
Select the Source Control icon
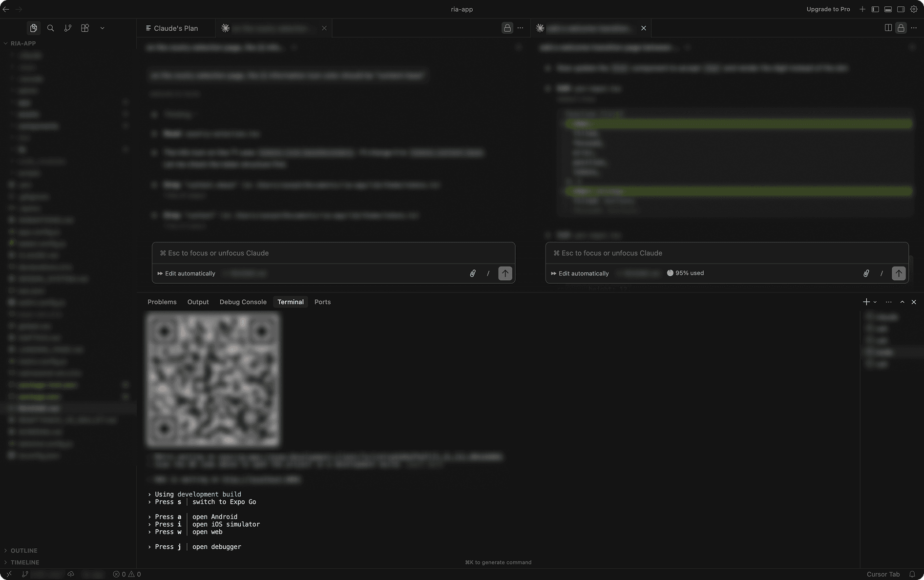[67, 28]
